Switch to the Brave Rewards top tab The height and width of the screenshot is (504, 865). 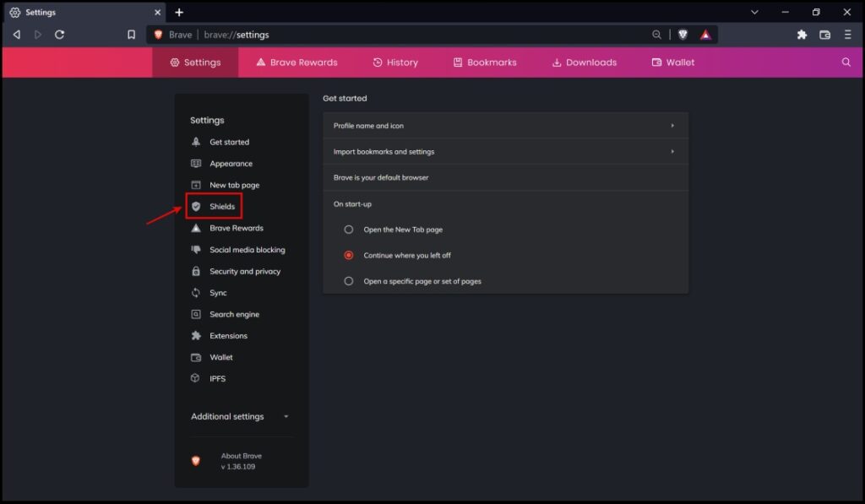296,62
